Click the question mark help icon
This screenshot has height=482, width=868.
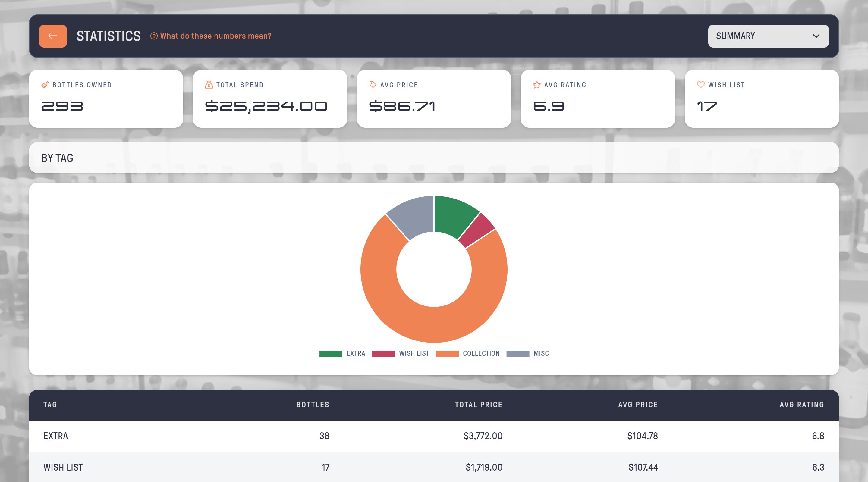154,36
